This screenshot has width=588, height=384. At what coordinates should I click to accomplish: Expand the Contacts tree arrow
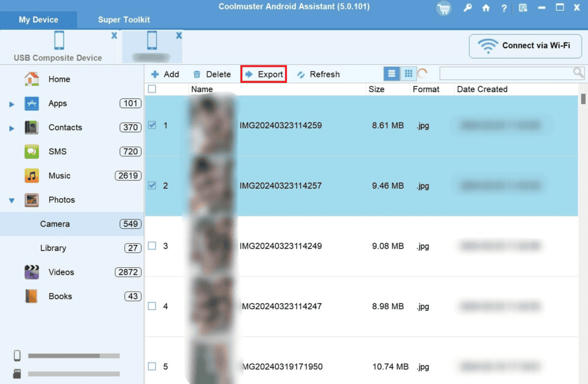click(12, 128)
